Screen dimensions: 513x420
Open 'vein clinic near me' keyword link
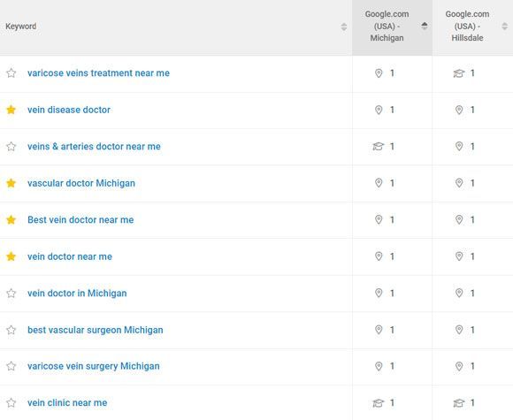[67, 402]
